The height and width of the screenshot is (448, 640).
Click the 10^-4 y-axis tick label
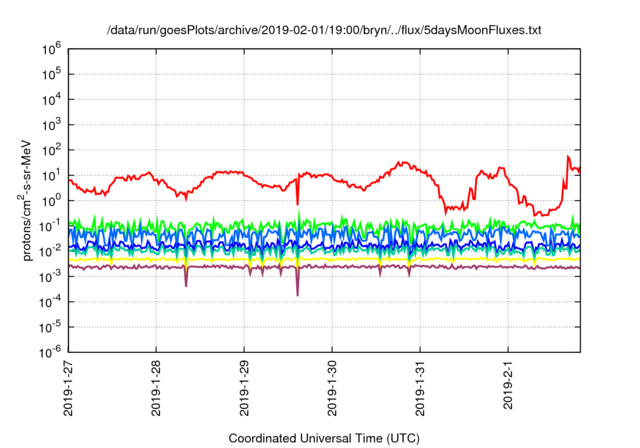50,302
